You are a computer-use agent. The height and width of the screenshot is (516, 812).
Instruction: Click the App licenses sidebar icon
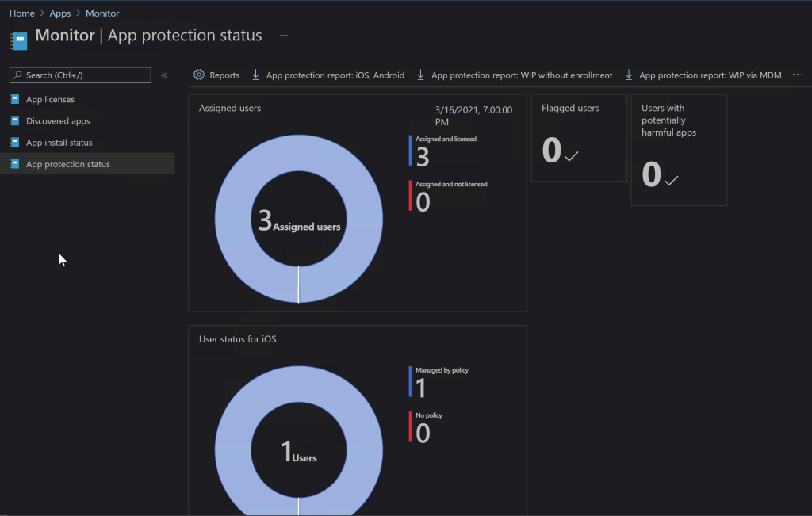click(x=14, y=100)
